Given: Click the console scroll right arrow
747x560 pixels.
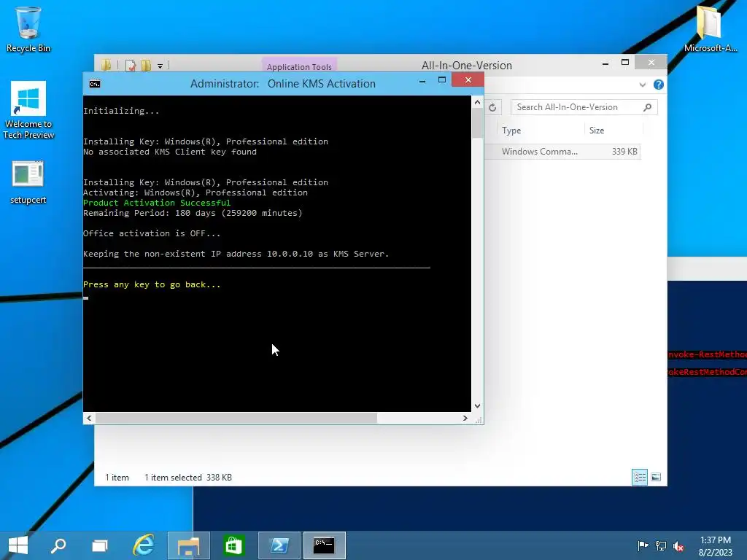Looking at the screenshot, I should 465,418.
